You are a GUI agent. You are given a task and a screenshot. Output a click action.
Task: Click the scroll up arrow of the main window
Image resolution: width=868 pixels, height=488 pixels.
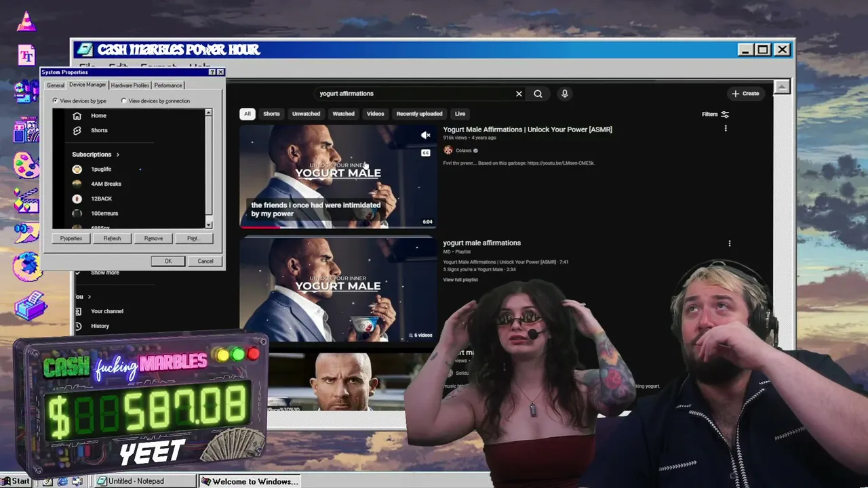(x=782, y=87)
